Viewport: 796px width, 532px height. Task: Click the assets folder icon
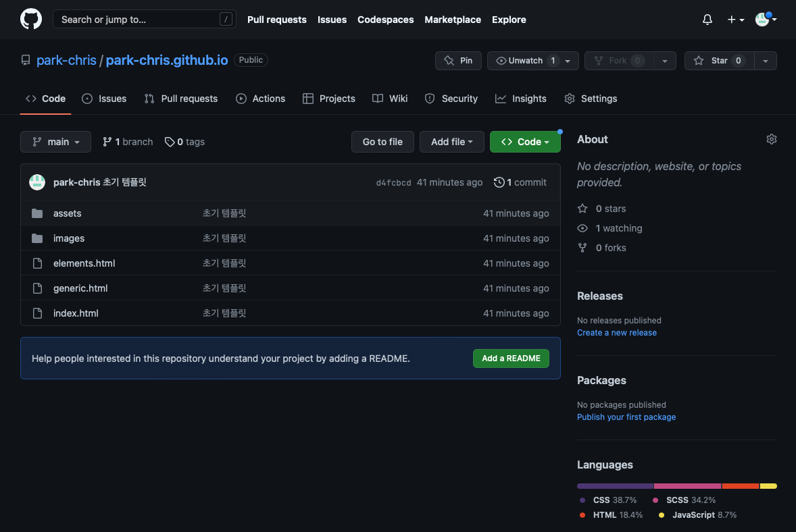tap(37, 213)
